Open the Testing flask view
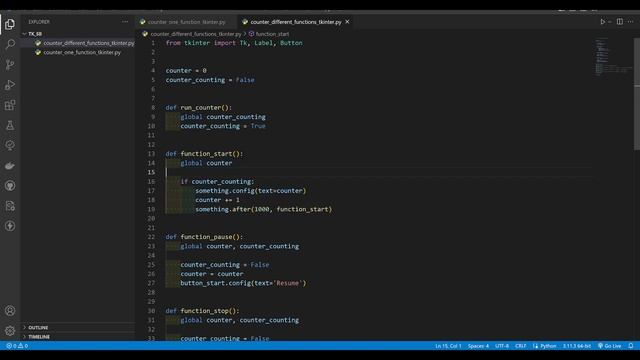The height and width of the screenshot is (360, 640). [10, 125]
